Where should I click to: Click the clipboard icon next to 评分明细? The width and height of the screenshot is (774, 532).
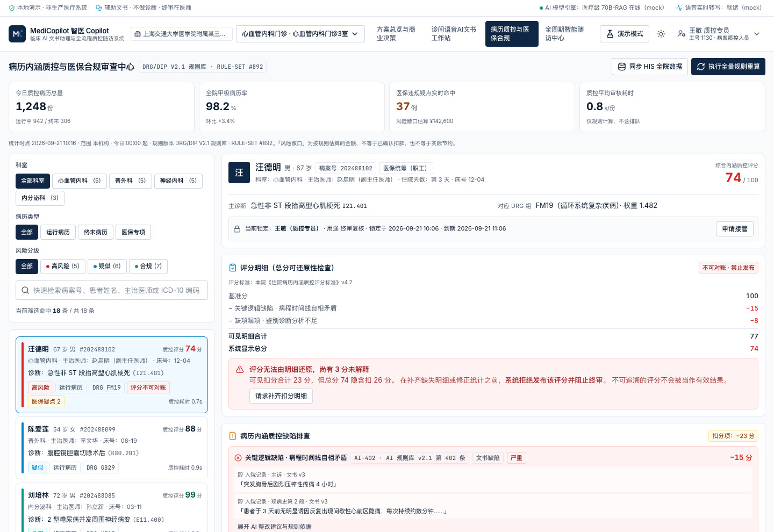[233, 268]
